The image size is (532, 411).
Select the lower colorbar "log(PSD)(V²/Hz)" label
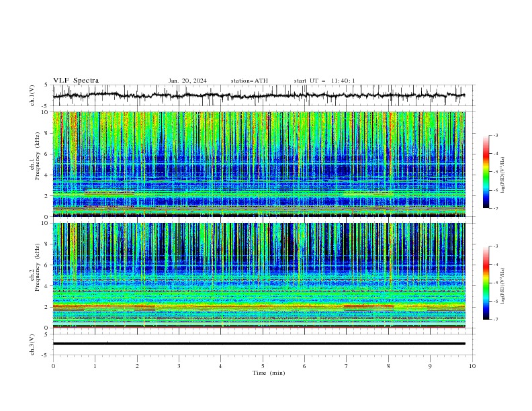click(503, 286)
